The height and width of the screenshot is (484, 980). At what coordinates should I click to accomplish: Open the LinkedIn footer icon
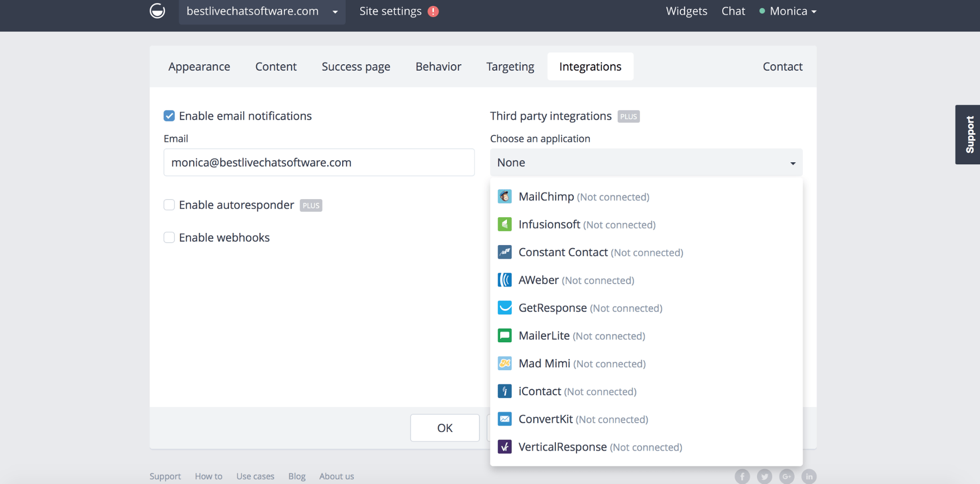[809, 476]
